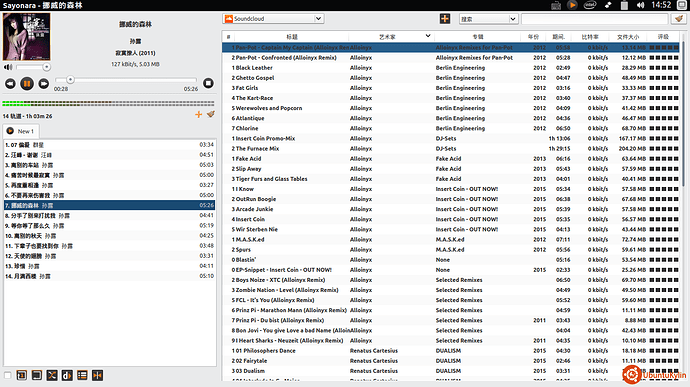
Task: Sort by the duration column header
Action: pos(558,37)
